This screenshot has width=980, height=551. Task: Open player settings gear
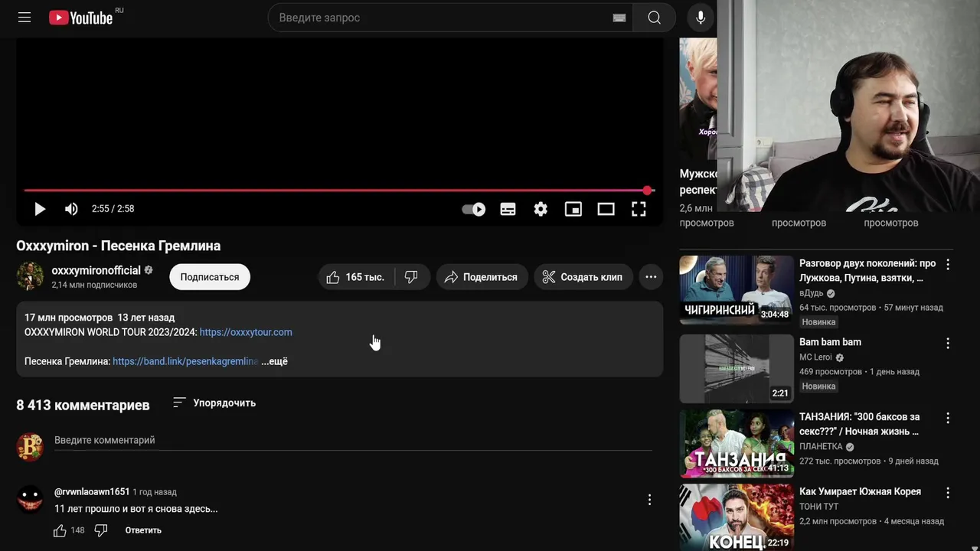point(541,209)
